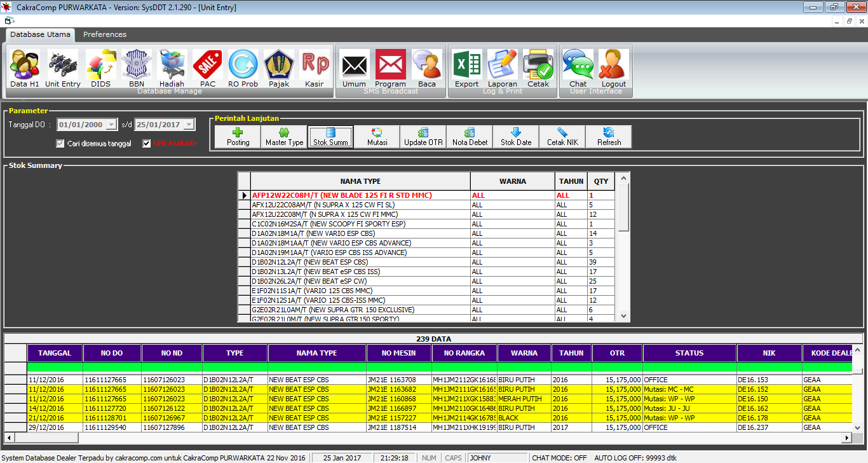Open the PAC sale tag icon
868x463 pixels.
pos(207,67)
